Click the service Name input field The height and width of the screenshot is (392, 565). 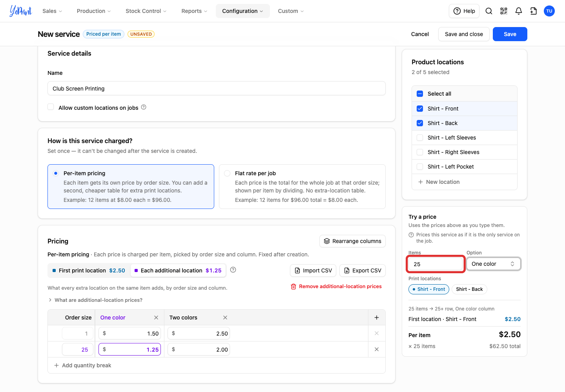point(217,88)
